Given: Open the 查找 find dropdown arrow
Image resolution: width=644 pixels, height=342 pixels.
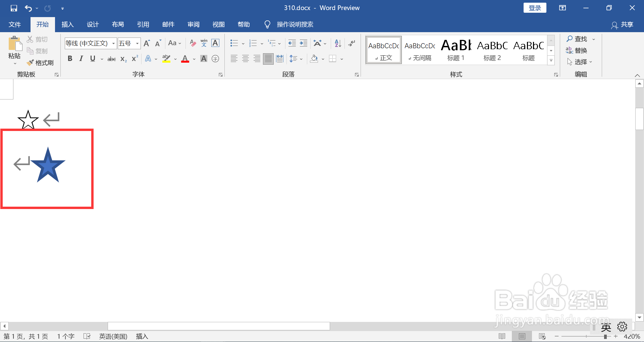Looking at the screenshot, I should (594, 39).
